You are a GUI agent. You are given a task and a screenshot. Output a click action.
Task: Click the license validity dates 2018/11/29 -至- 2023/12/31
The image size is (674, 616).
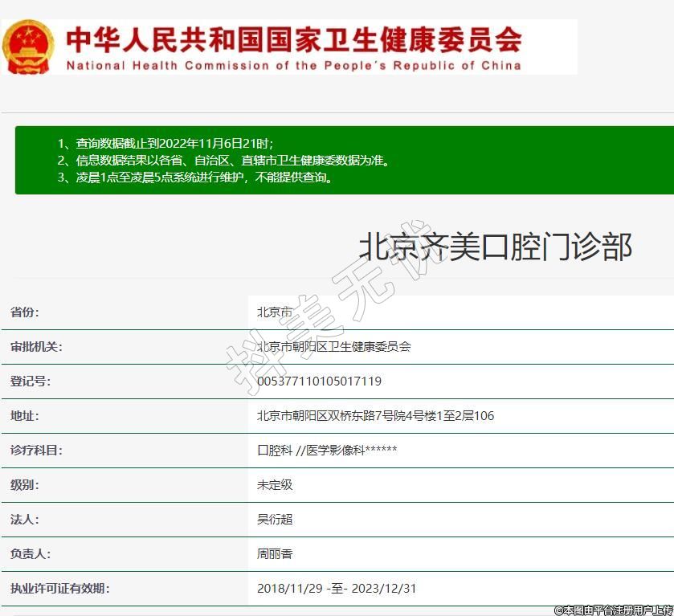337,589
